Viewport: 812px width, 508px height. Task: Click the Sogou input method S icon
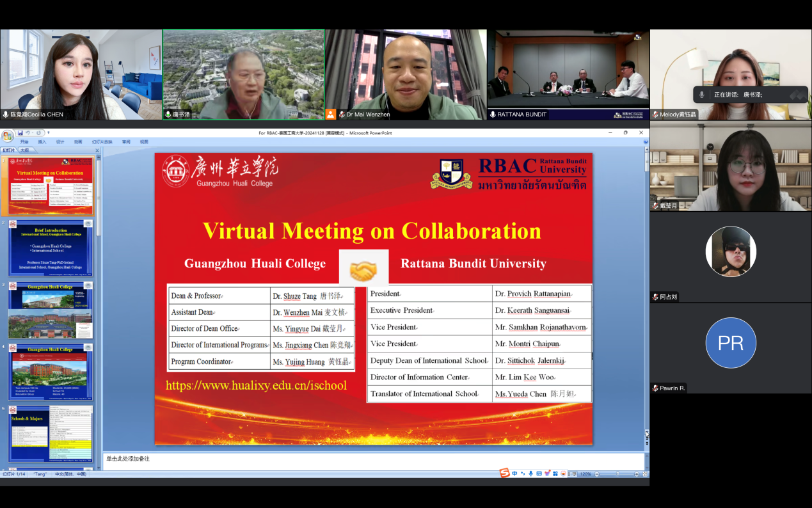tap(504, 473)
